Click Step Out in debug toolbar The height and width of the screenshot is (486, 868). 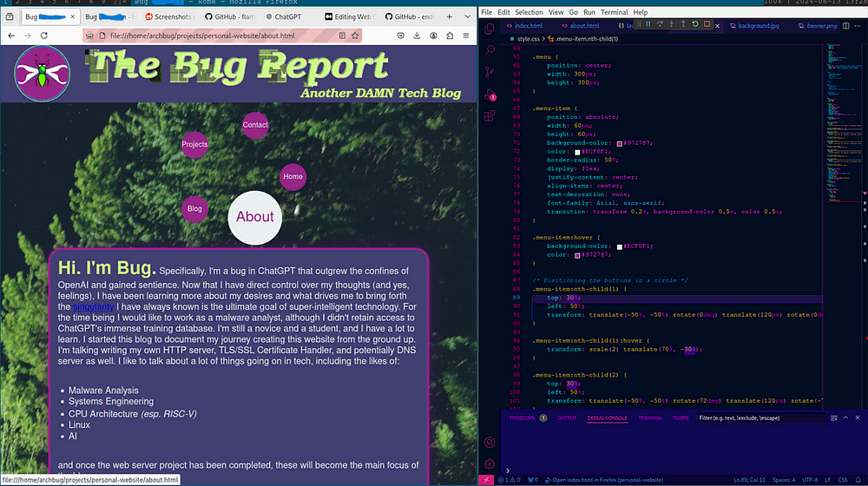[683, 24]
